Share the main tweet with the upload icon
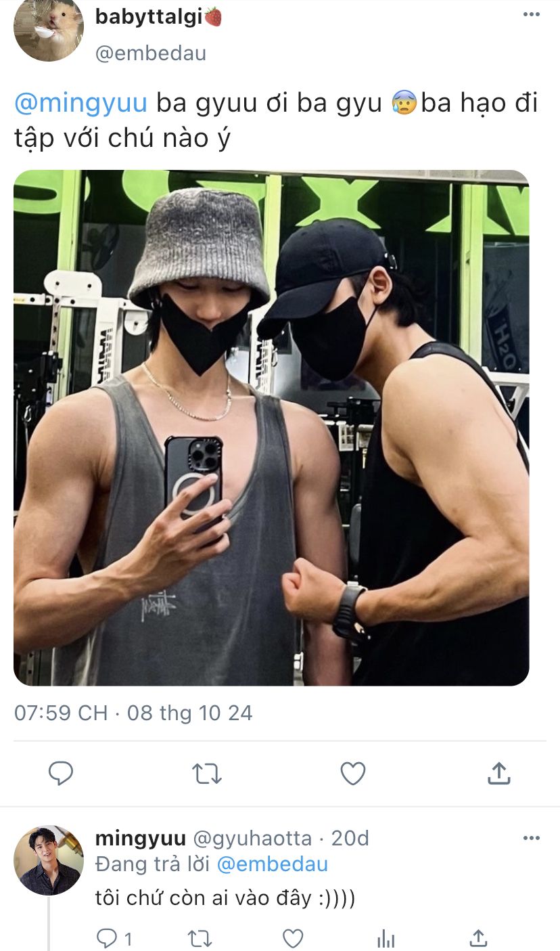The height and width of the screenshot is (951, 560). tap(498, 772)
